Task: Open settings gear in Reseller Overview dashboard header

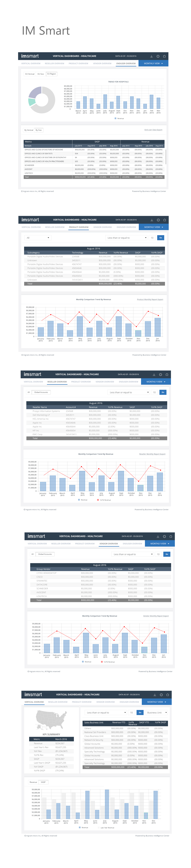Action: click(161, 375)
